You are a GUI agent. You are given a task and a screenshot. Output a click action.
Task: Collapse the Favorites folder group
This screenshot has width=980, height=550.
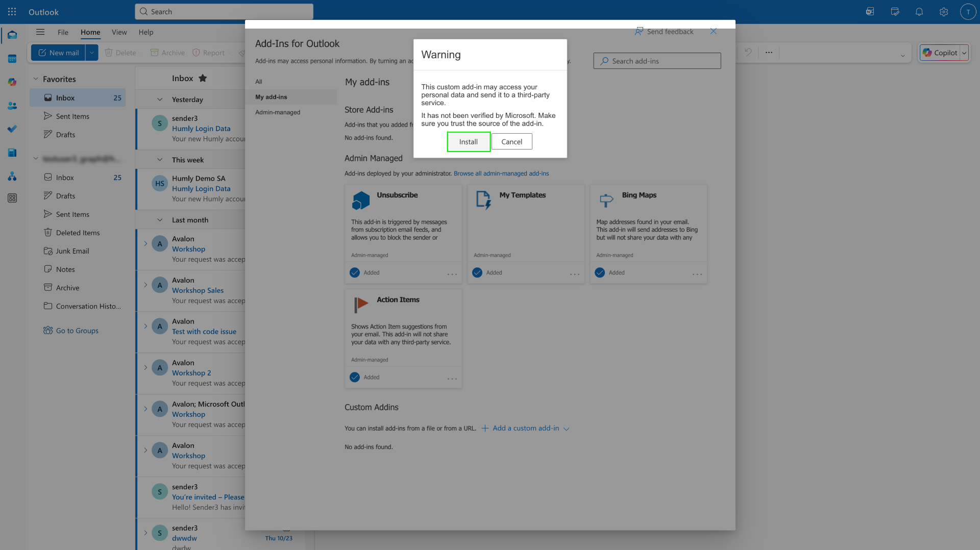[x=36, y=79]
